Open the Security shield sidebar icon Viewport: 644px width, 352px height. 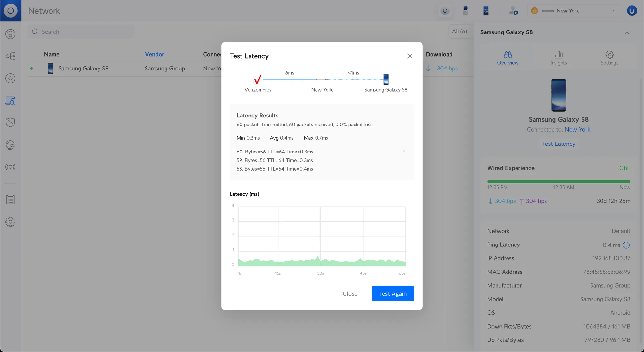point(10,122)
